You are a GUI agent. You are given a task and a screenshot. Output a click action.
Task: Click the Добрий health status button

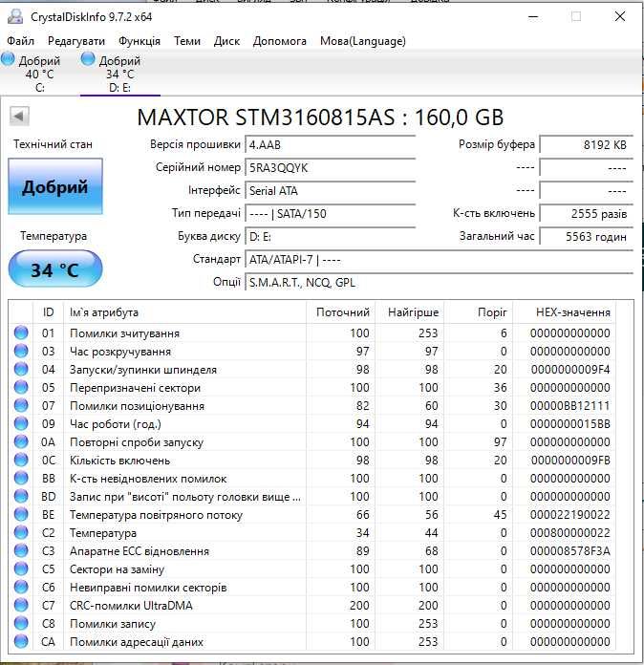(x=55, y=186)
